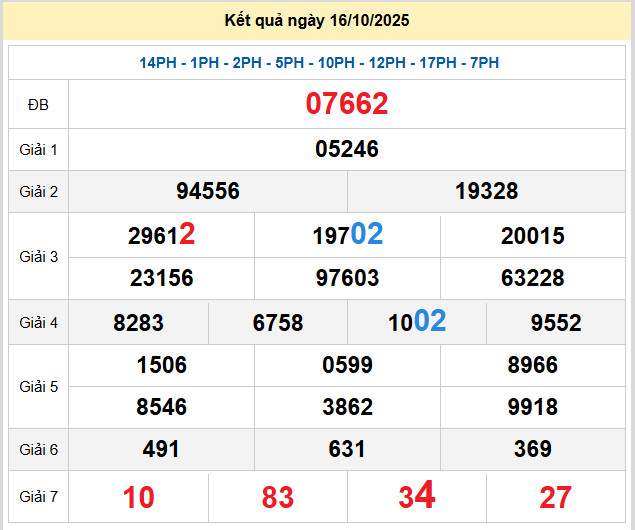Click the Giải 6 number 369
This screenshot has height=530, width=635.
(532, 450)
